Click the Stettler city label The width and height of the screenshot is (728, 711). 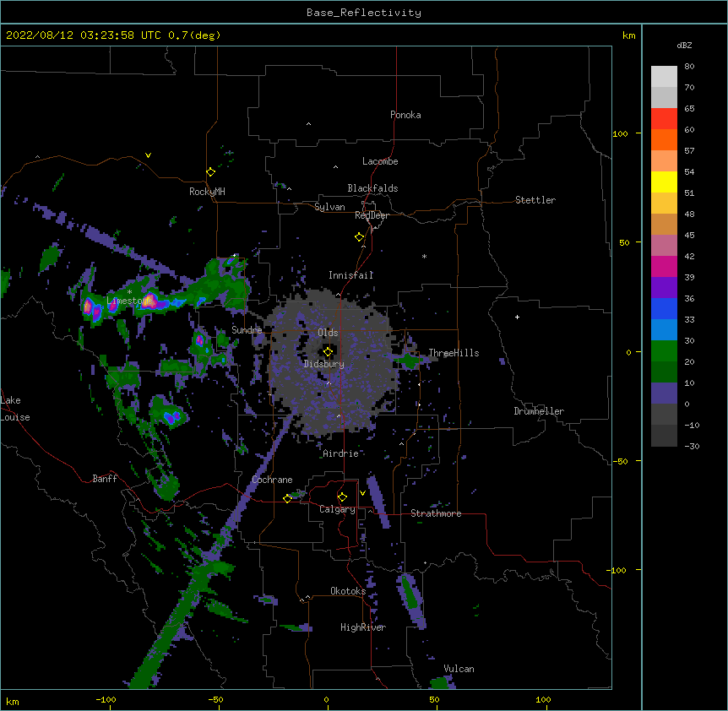[535, 200]
